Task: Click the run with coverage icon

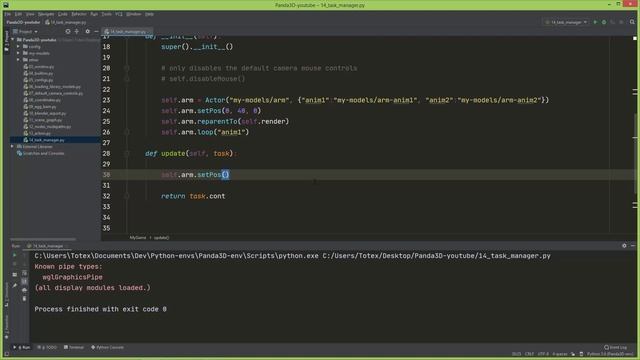Action: tap(612, 22)
